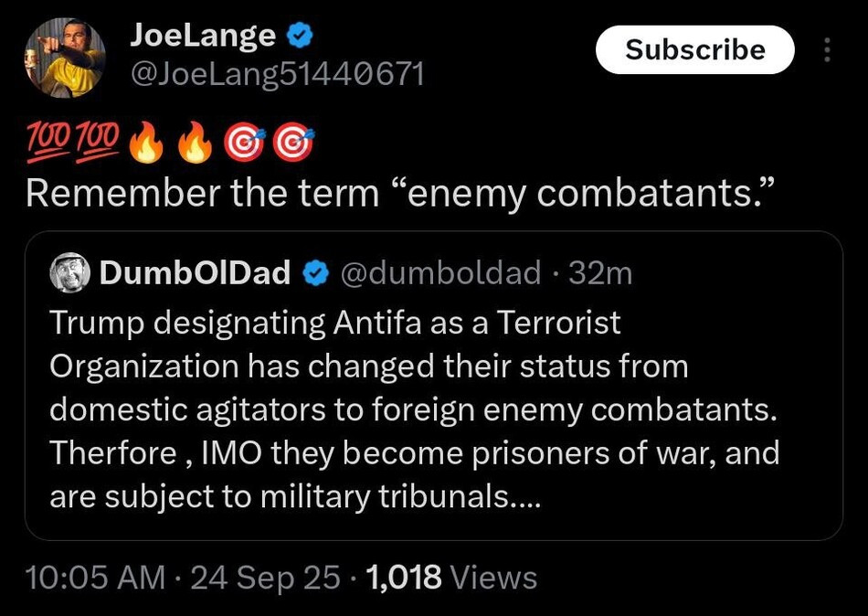868x616 pixels.
Task: Open the @JoeLang51440671 handle link
Action: (278, 73)
